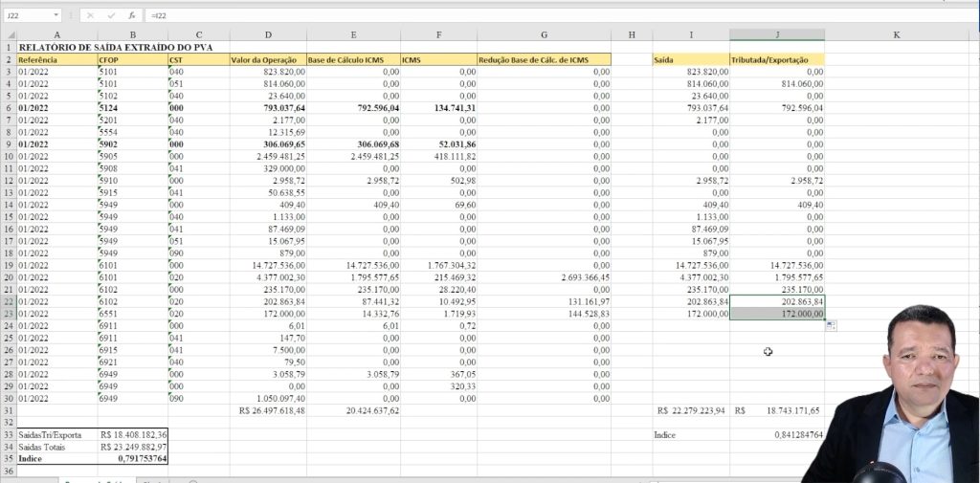Screen dimensions: 980x483
Task: Select row 6 by its row header
Action: coord(8,109)
